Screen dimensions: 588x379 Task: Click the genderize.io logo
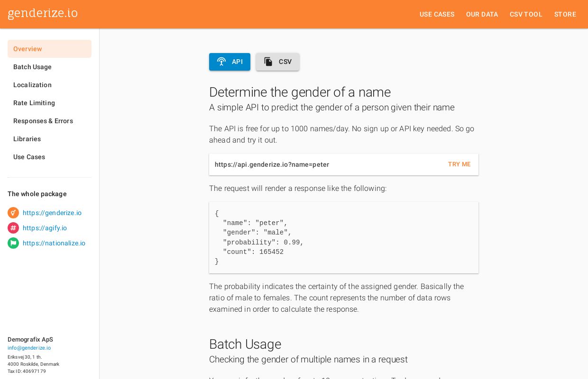(43, 13)
